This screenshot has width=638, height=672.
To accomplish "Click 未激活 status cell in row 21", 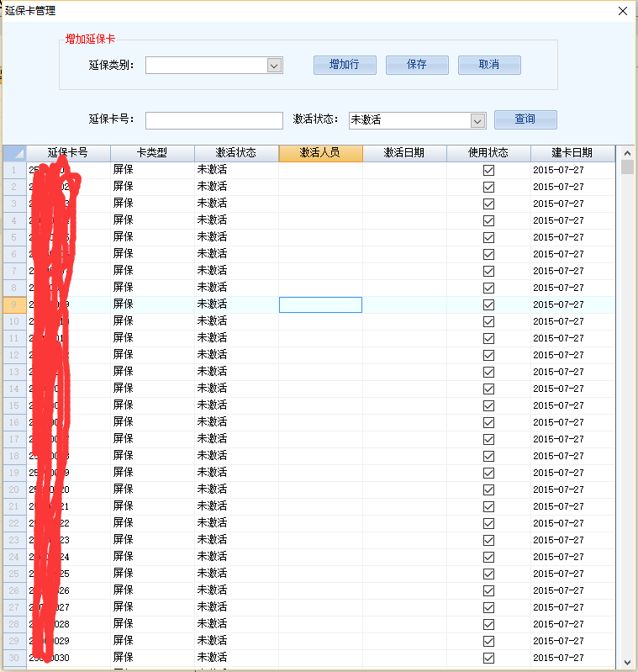I will pos(236,506).
